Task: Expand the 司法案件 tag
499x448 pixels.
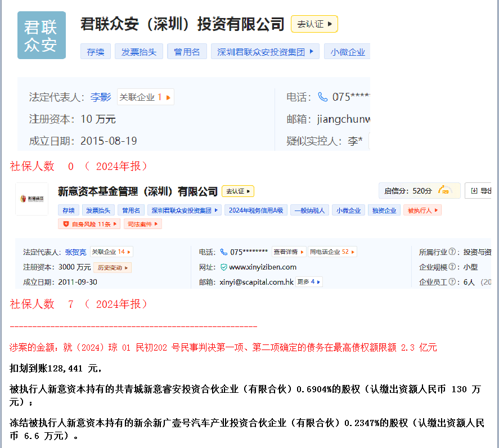Action: (x=142, y=224)
